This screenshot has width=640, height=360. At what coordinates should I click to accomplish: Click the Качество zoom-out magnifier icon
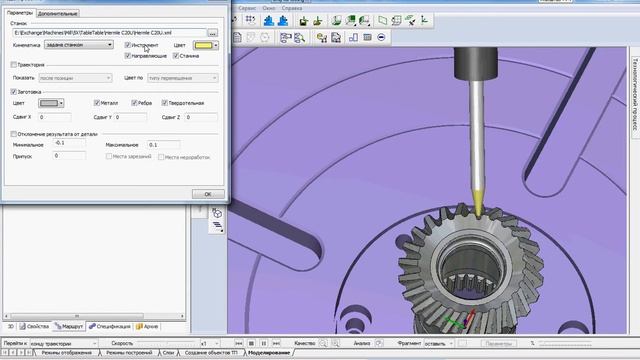(323, 344)
